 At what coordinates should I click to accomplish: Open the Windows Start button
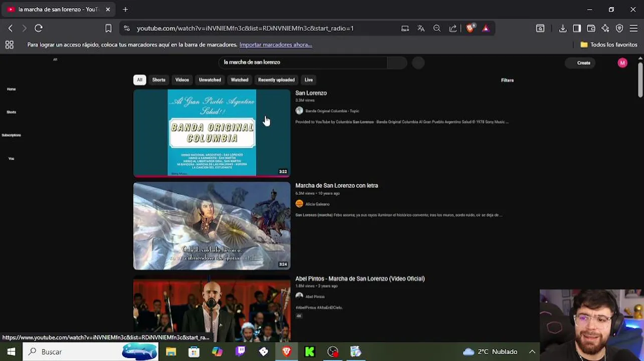tap(11, 351)
